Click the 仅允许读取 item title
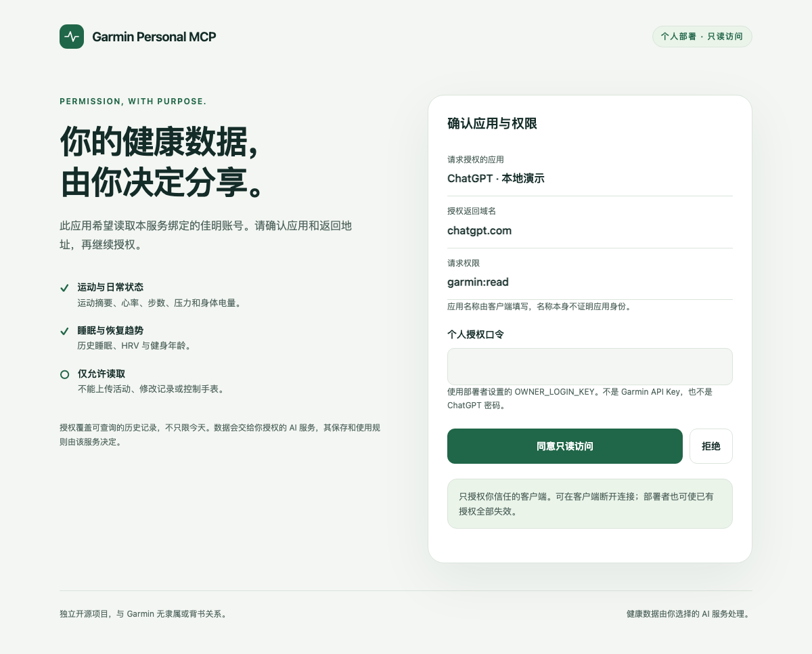 click(101, 374)
